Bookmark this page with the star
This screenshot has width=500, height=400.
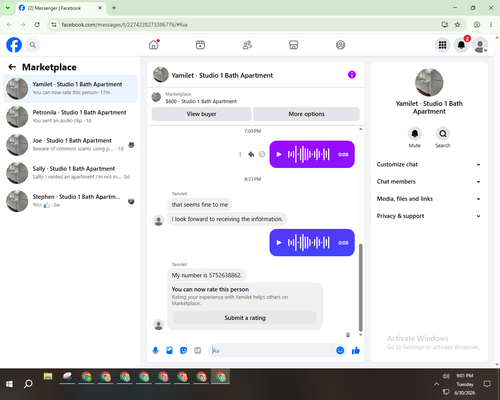coord(457,24)
